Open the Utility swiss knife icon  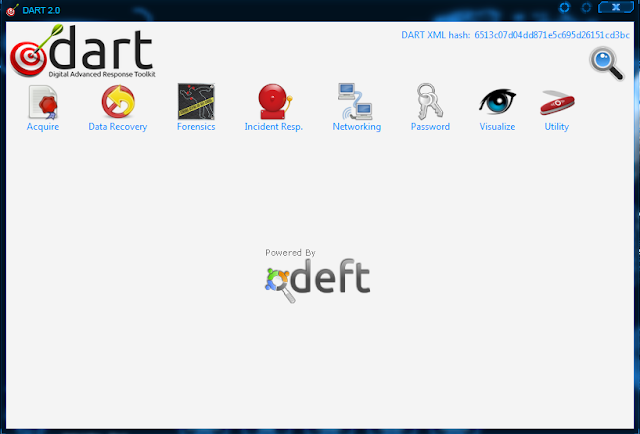click(x=557, y=102)
